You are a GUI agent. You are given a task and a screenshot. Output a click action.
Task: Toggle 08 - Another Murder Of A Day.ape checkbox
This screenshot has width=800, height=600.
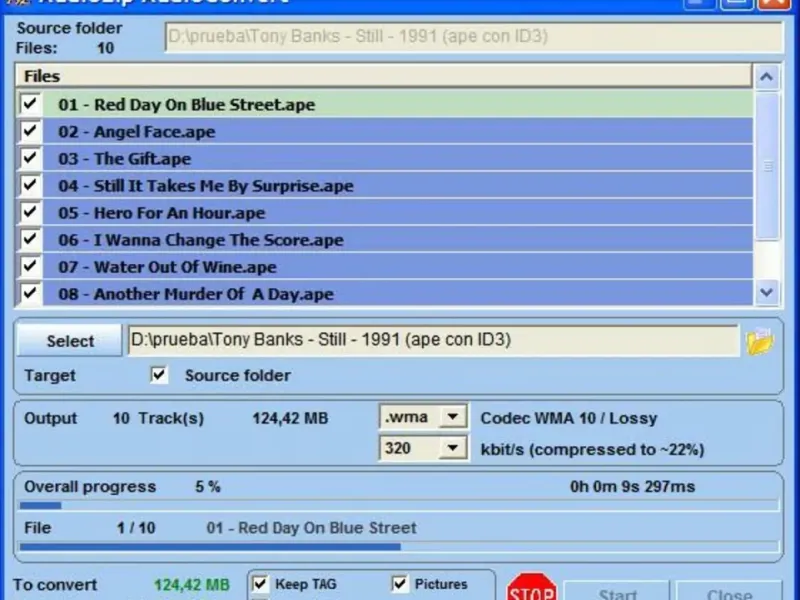point(30,293)
